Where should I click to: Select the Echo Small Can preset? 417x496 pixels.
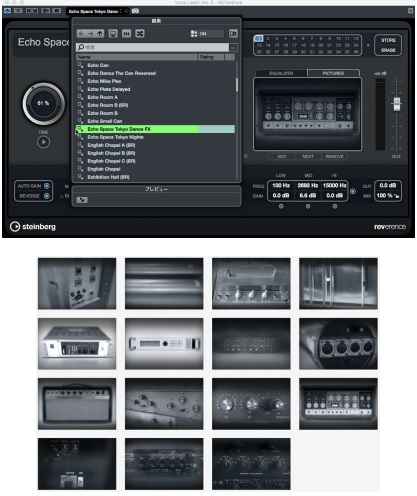pos(155,121)
